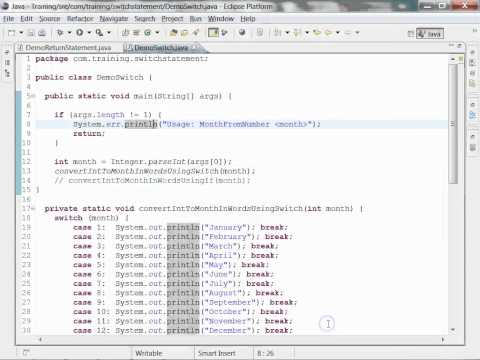Click the Last Edit Location icon
Image resolution: width=480 pixels, height=360 pixels.
pyautogui.click(x=317, y=33)
